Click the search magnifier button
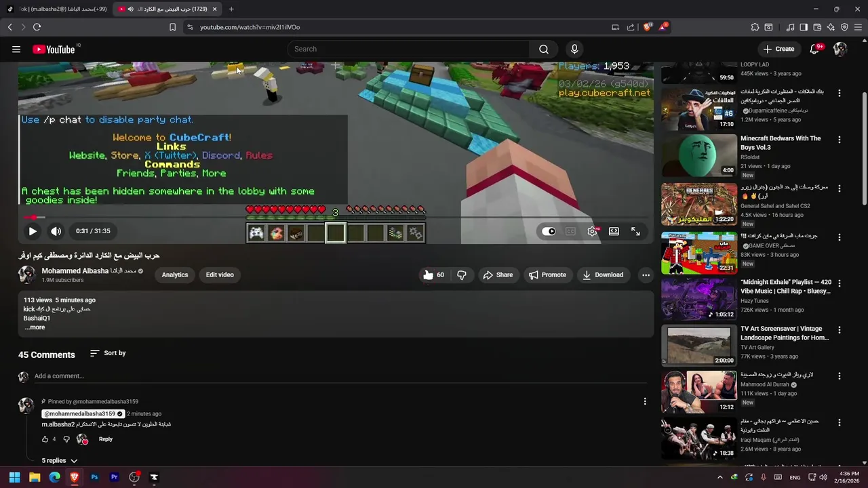The width and height of the screenshot is (868, 488). tap(544, 49)
